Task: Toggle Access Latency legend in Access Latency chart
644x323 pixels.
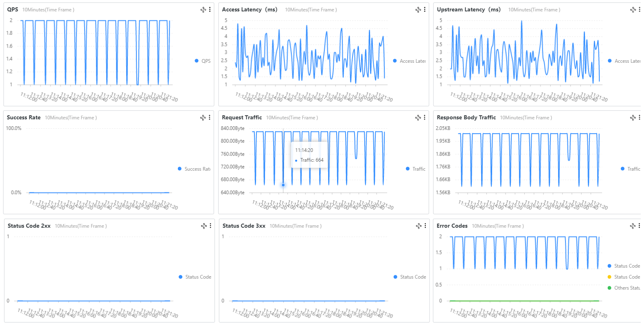Action: coord(409,61)
